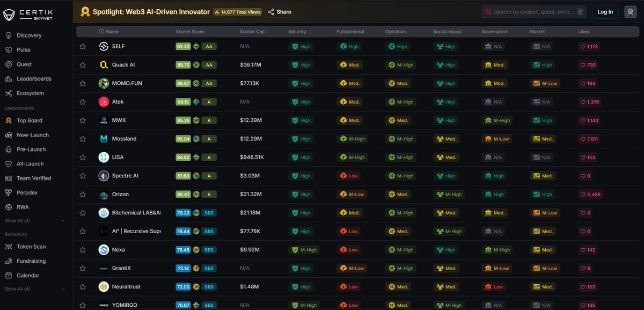
Task: Toggle the favorite star for SELF
Action: point(83,47)
